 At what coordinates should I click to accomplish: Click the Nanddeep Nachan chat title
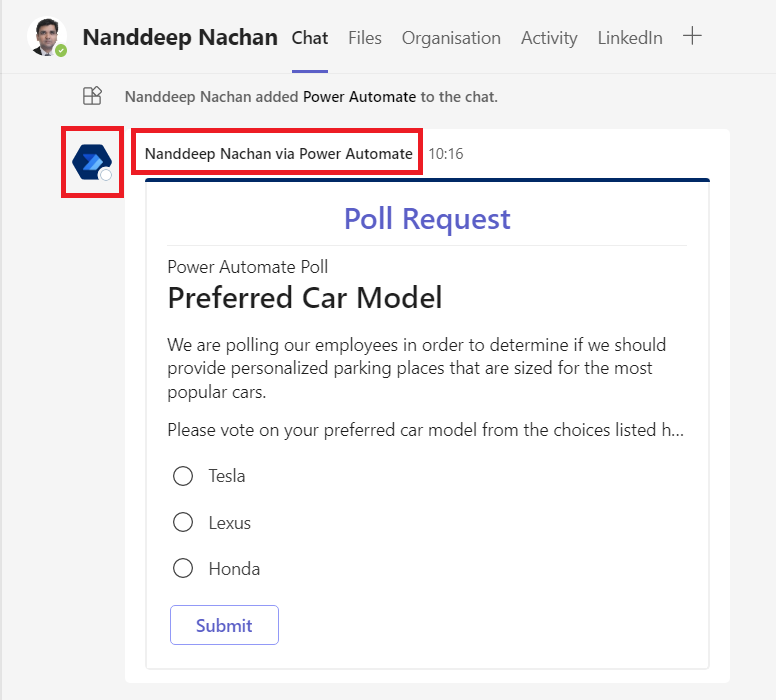180,38
